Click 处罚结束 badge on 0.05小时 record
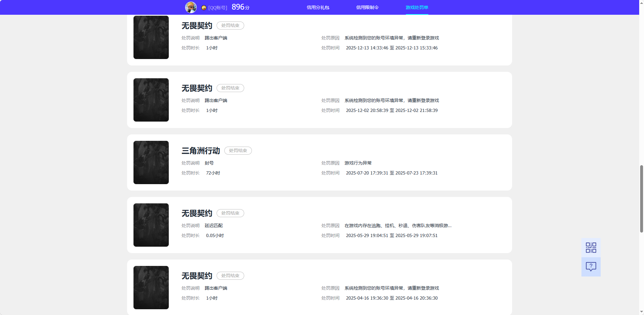This screenshot has height=315, width=644. tap(230, 213)
